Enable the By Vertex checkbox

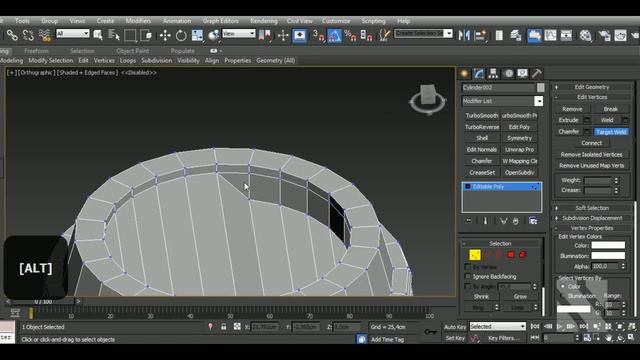click(468, 267)
